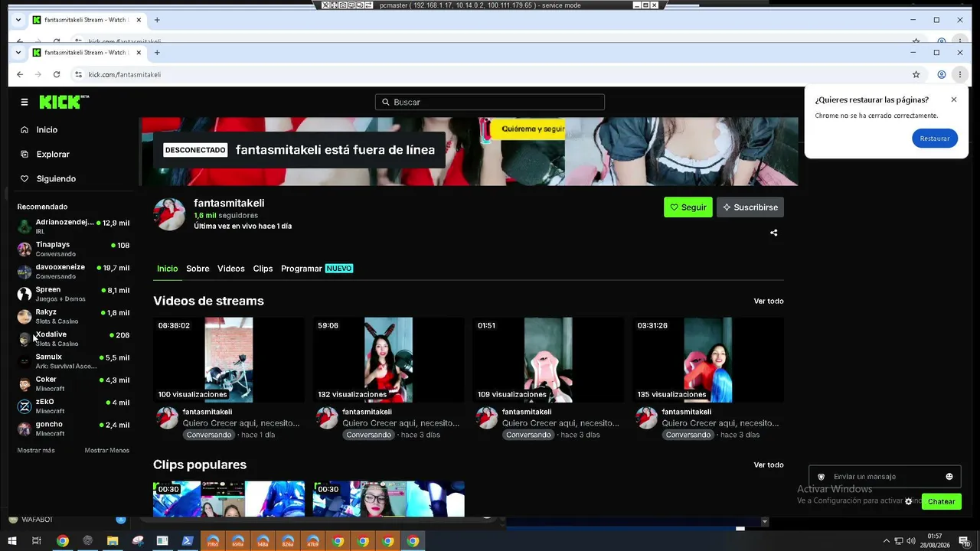980x551 pixels.
Task: Go back with the browser back arrow
Action: [x=20, y=74]
